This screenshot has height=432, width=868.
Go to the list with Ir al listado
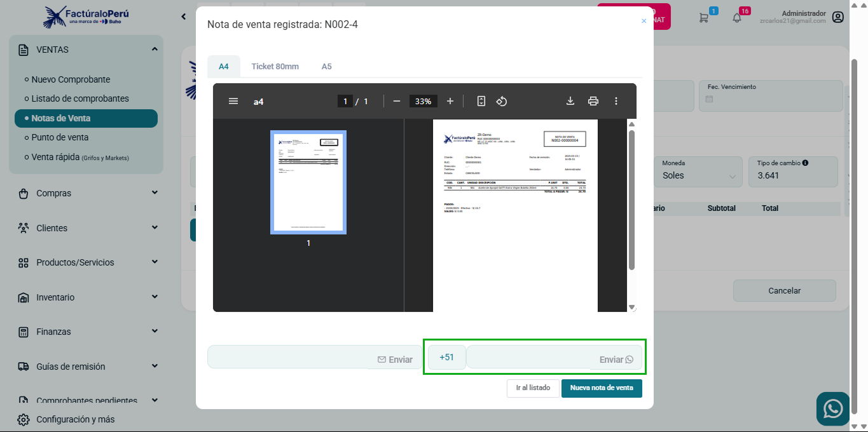pos(533,388)
